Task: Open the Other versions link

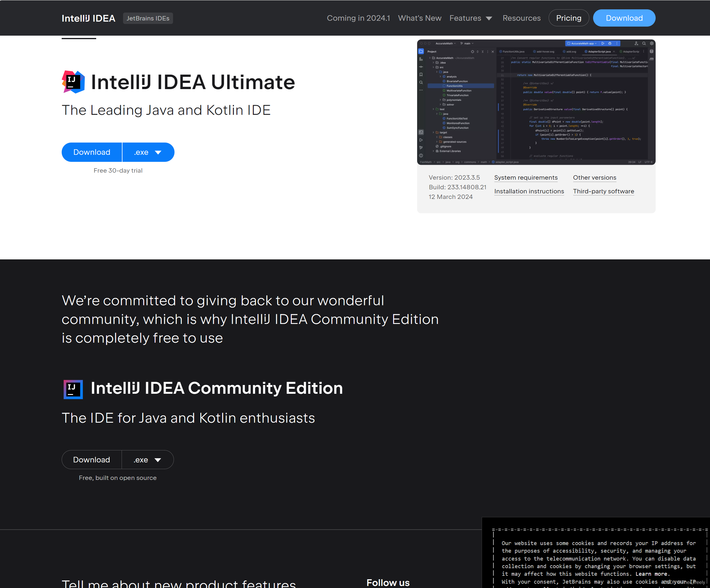Action: [594, 178]
